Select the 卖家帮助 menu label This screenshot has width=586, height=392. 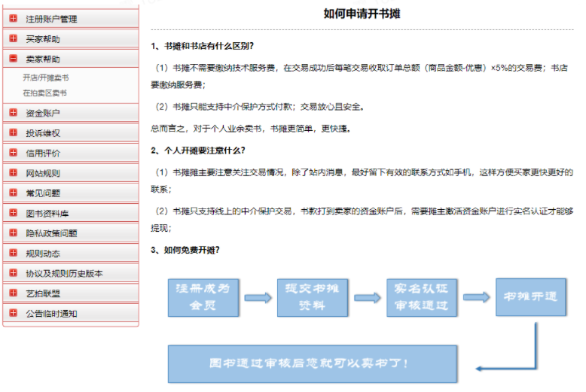click(x=43, y=59)
